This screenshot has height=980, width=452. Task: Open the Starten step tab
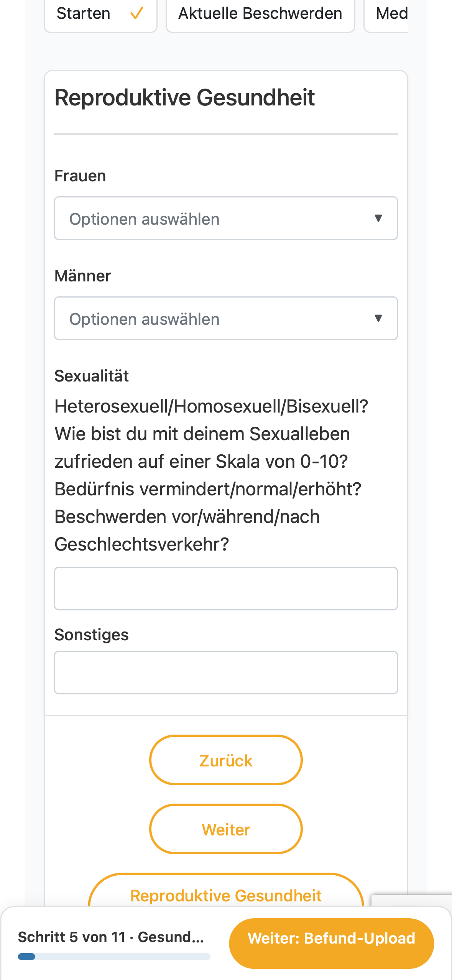coord(100,15)
